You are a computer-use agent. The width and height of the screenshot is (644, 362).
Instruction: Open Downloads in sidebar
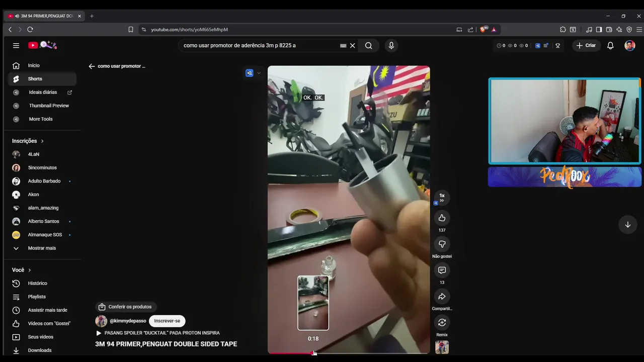42,350
